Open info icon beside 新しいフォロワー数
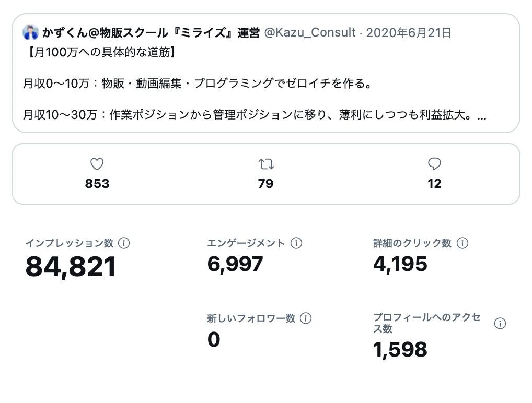The height and width of the screenshot is (403, 532). click(306, 318)
